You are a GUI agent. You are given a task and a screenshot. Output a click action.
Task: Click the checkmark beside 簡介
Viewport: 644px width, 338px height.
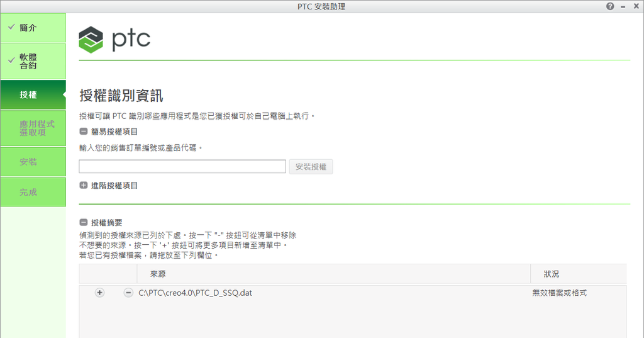11,27
